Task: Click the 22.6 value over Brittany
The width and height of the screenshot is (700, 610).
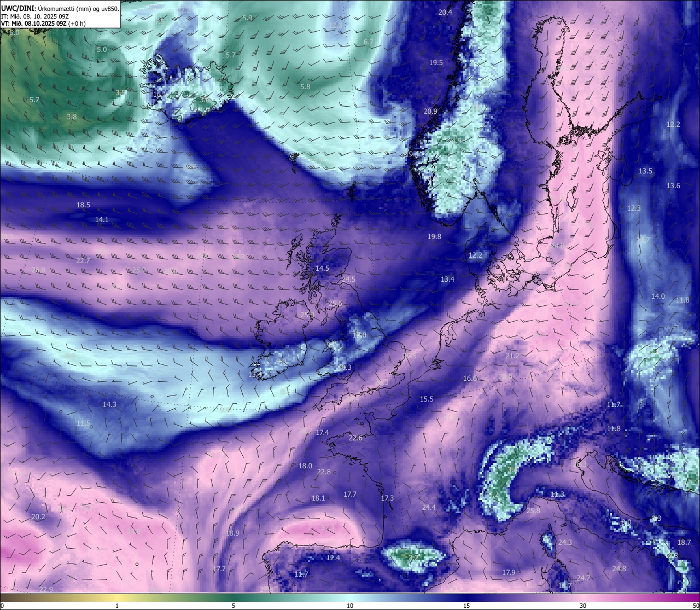Action: tap(355, 438)
